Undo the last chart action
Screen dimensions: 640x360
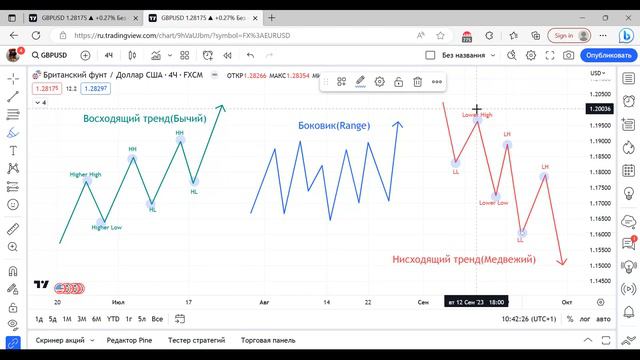(x=250, y=55)
